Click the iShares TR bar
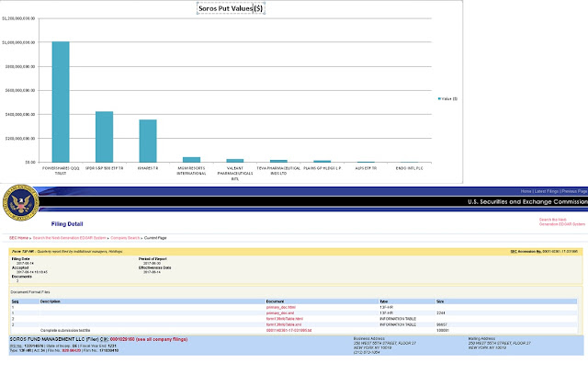Screen dimensions: 588x386 148,141
